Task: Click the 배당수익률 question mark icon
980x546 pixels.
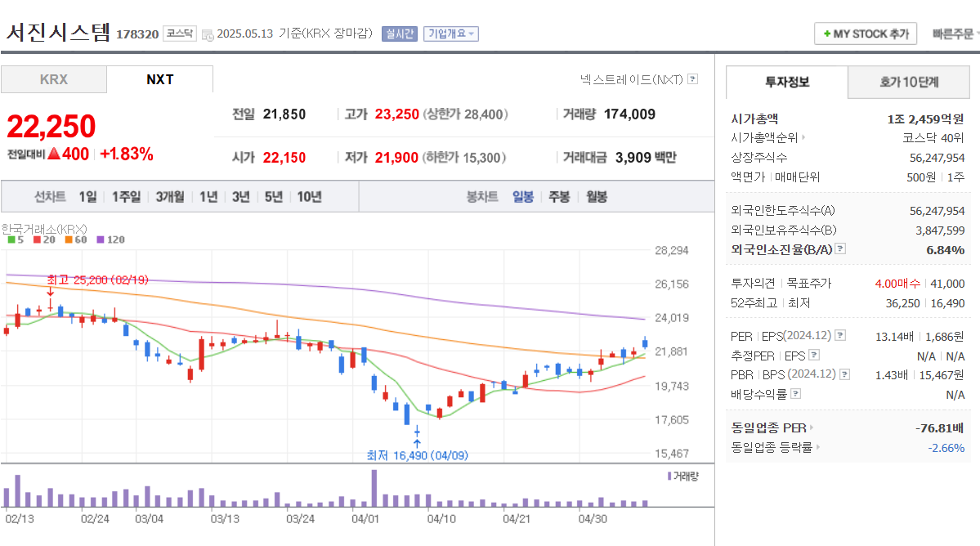Action: tap(794, 393)
